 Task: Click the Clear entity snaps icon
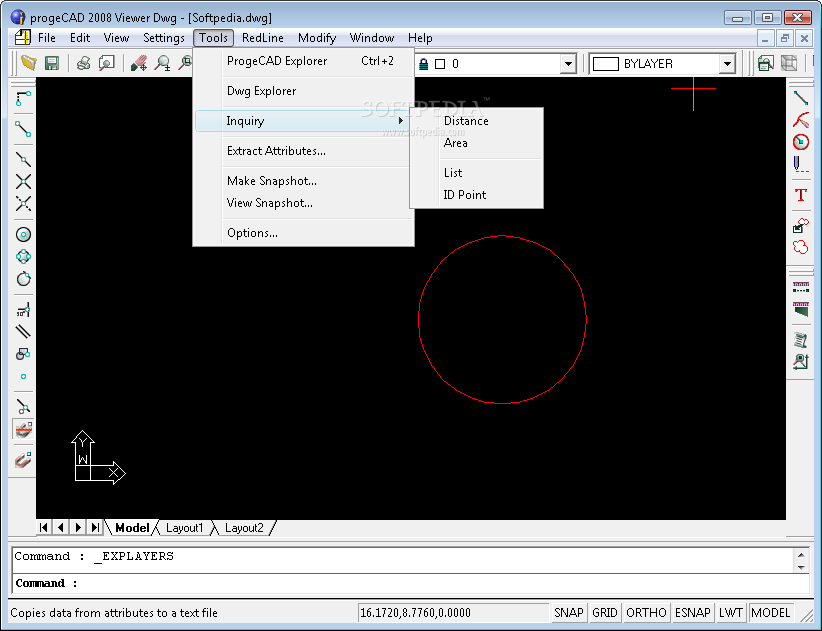pos(23,430)
